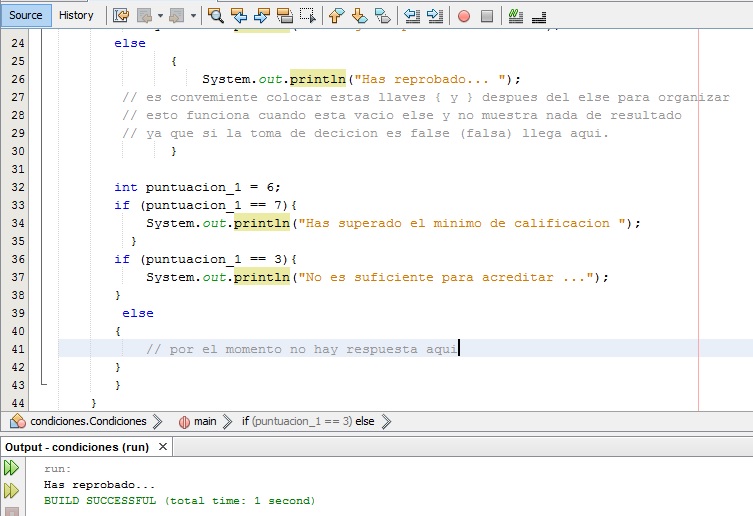Screen dimensions: 753x516
Task: Toggle Highlight Search in editor toolbar
Action: (285, 15)
